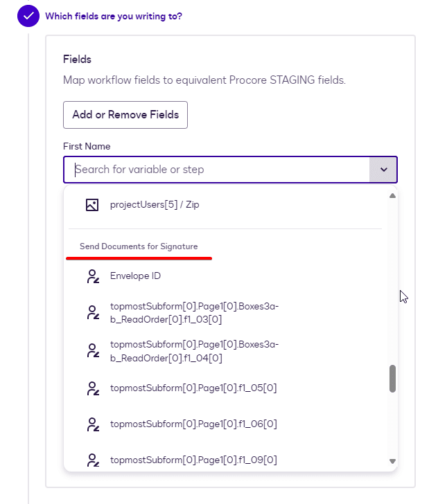The image size is (438, 504).
Task: Click the image icon beside projectUsers[5] / Zip
Action: (92, 205)
